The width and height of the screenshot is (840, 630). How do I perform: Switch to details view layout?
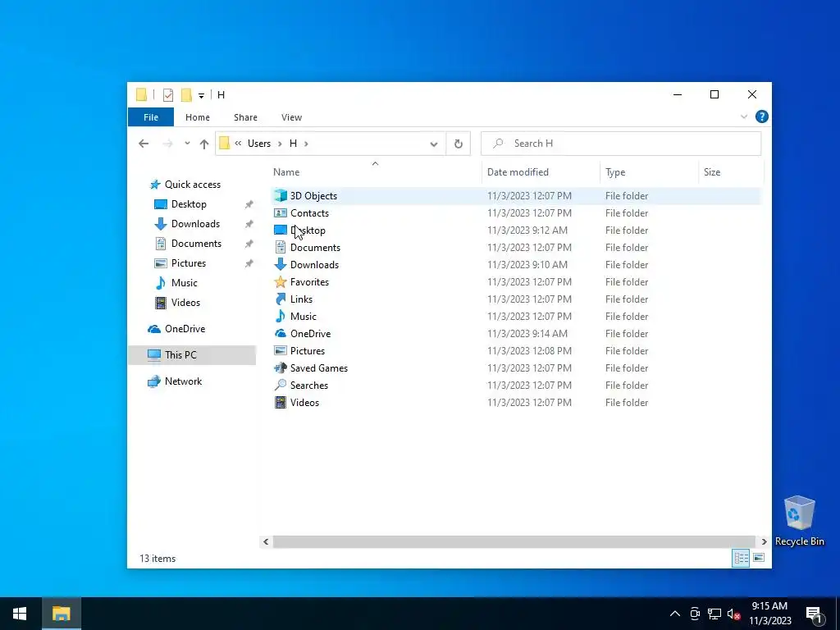pyautogui.click(x=741, y=558)
